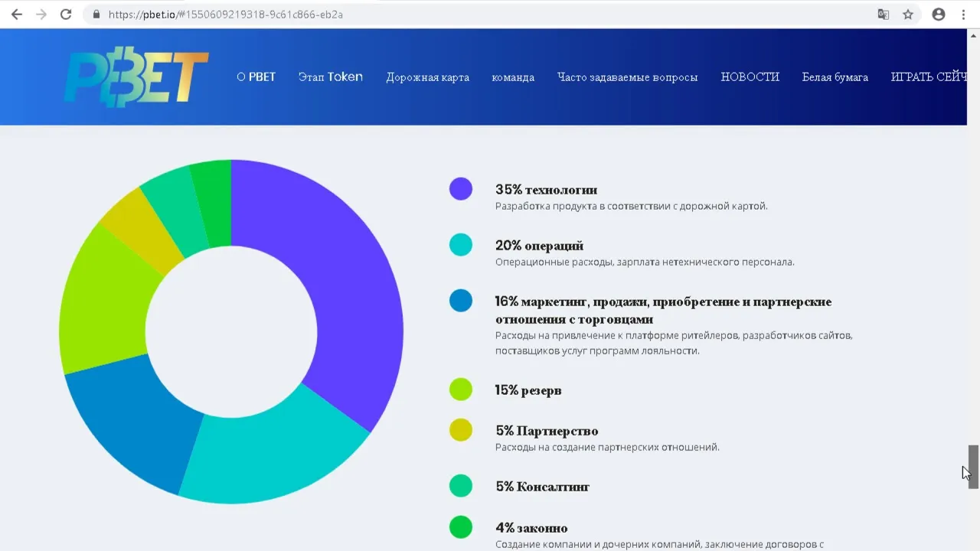This screenshot has height=551, width=980.
Task: Open the Chrome profile avatar icon
Action: pos(939,15)
